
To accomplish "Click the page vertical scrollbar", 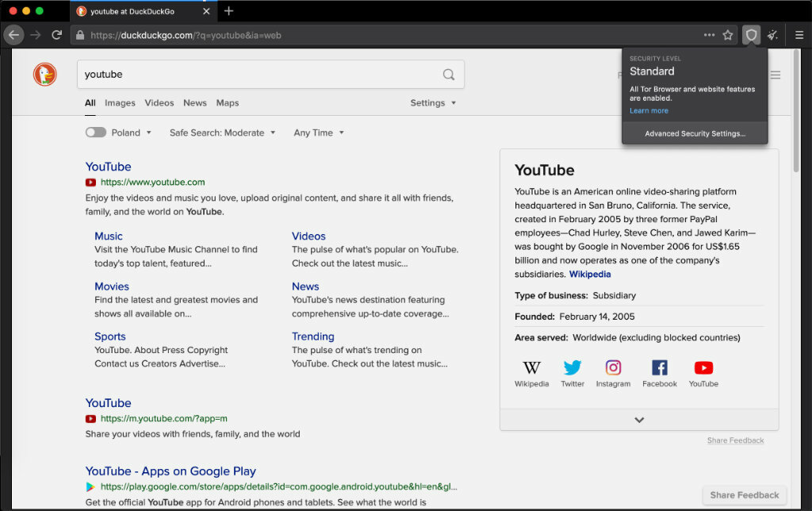I will (796, 110).
